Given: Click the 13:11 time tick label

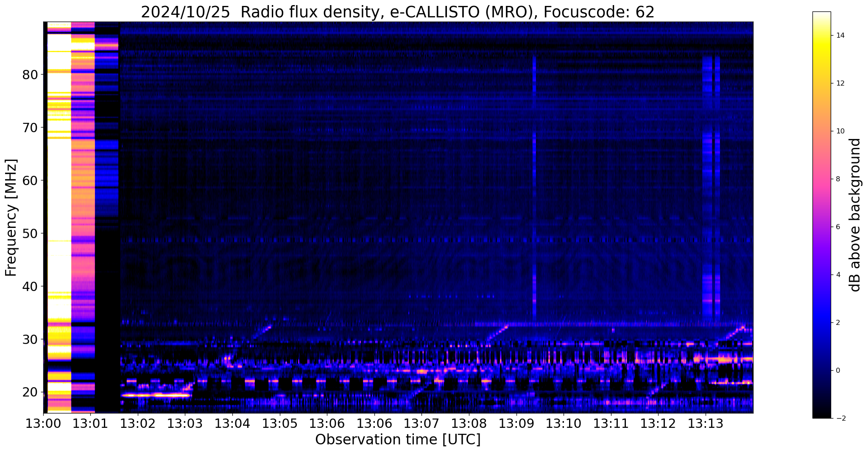Looking at the screenshot, I should [611, 423].
